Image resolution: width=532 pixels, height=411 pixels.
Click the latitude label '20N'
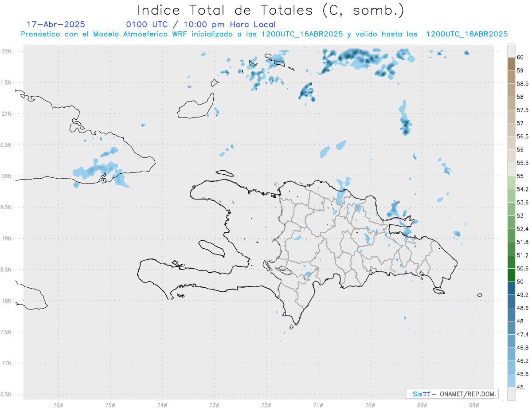pos(8,176)
